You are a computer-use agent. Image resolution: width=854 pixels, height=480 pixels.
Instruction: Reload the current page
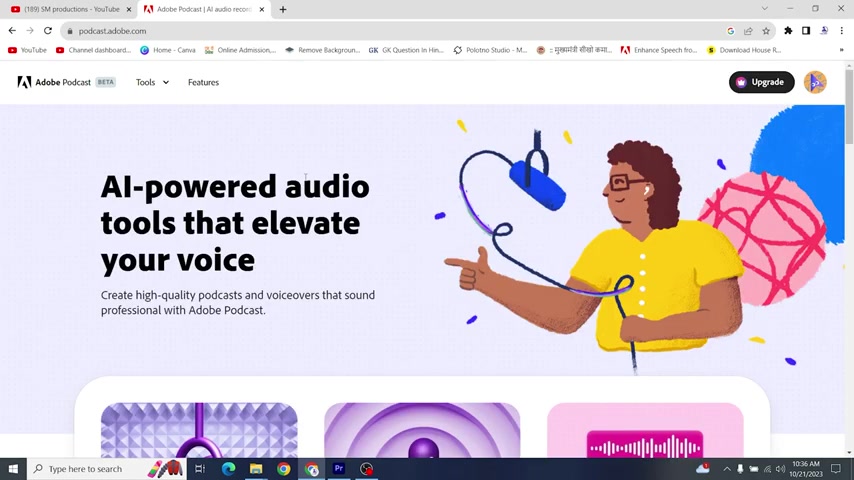[x=48, y=31]
